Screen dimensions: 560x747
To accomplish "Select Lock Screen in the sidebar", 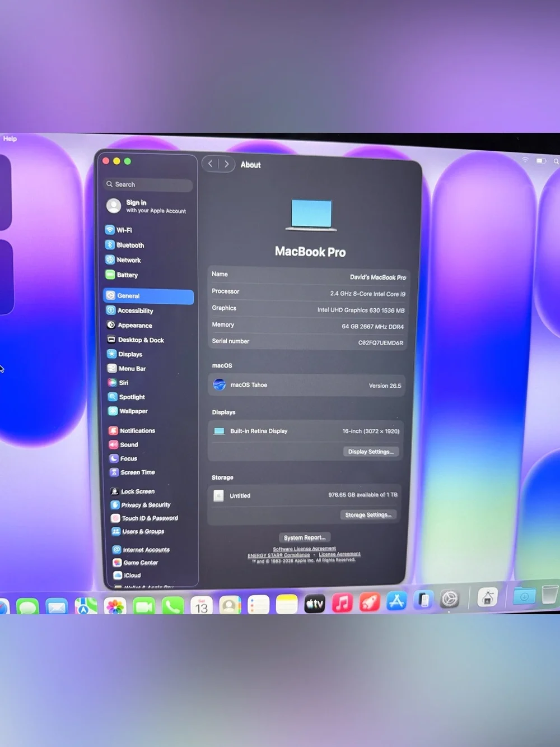I will tap(133, 491).
